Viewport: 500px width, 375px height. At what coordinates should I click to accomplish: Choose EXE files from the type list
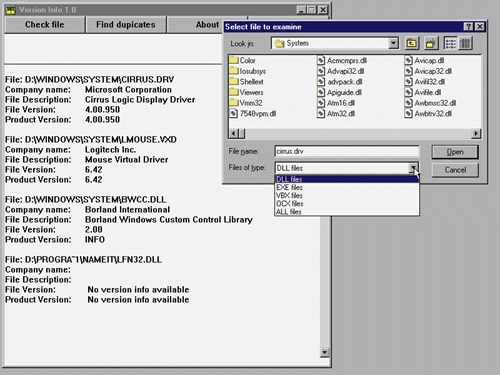coord(347,187)
